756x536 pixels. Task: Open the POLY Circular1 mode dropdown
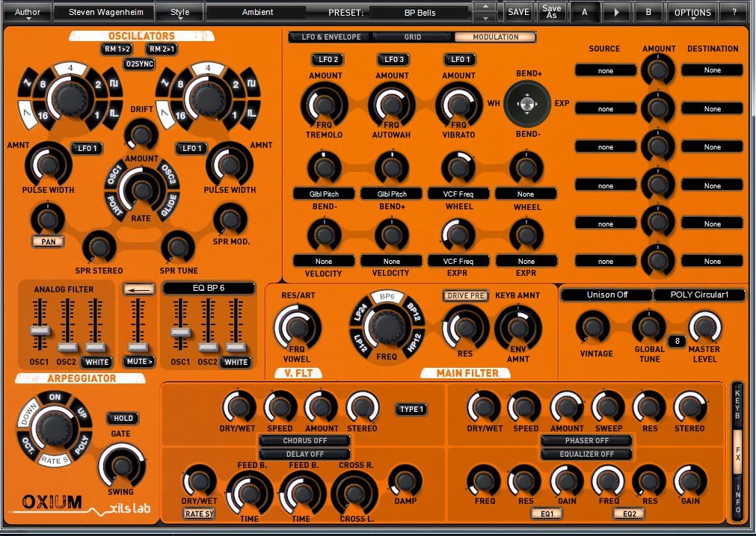point(700,295)
